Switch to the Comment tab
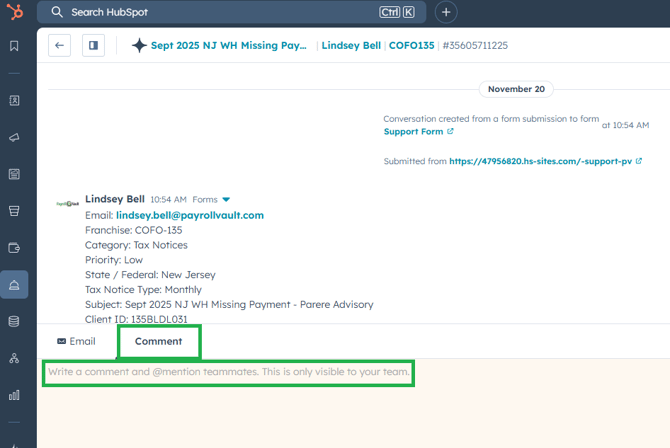 [159, 341]
